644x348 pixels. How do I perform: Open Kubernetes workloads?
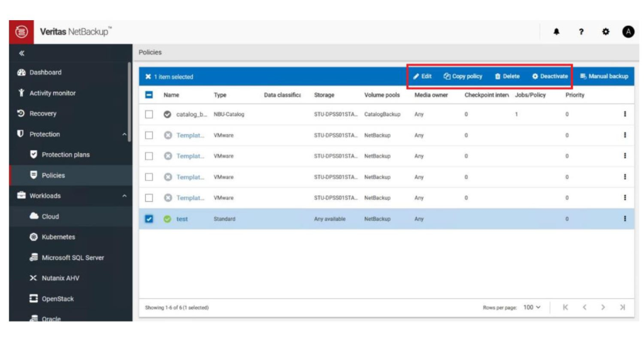(52, 237)
